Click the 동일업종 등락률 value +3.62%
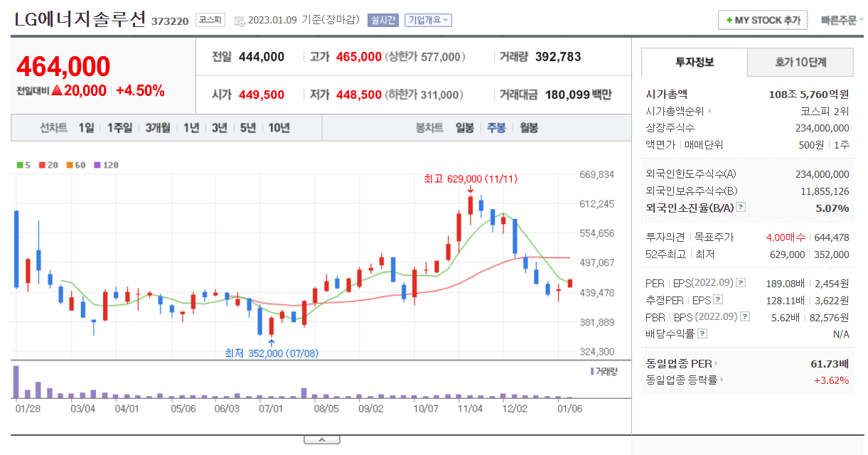Screen dimensions: 868x455 [x=832, y=380]
